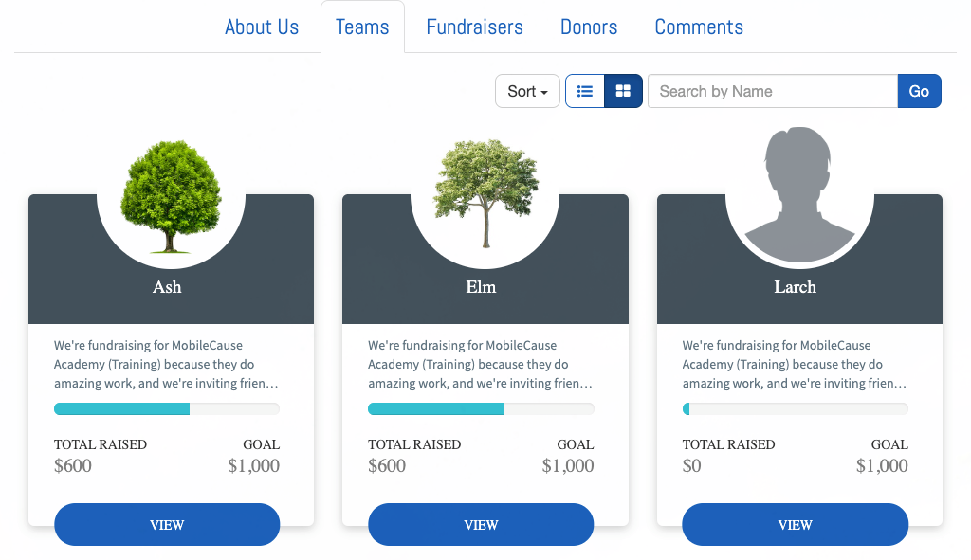The height and width of the screenshot is (560, 971).
Task: Select the Teams tab
Action: [362, 27]
